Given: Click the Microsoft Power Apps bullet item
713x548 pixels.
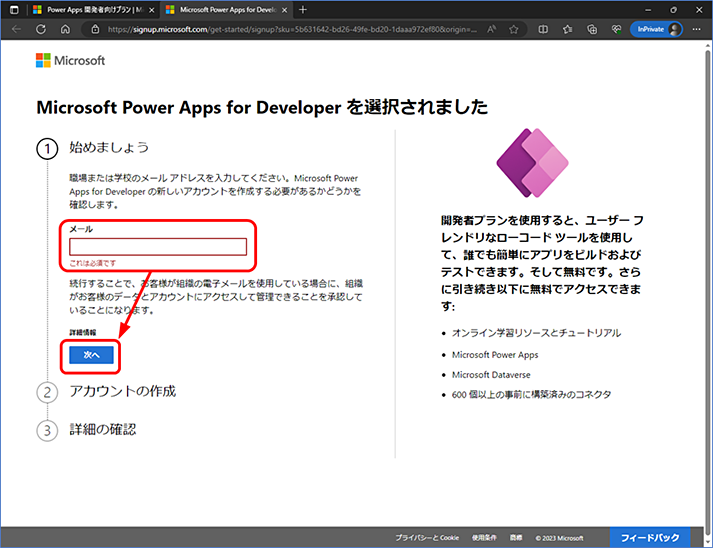Looking at the screenshot, I should point(495,355).
